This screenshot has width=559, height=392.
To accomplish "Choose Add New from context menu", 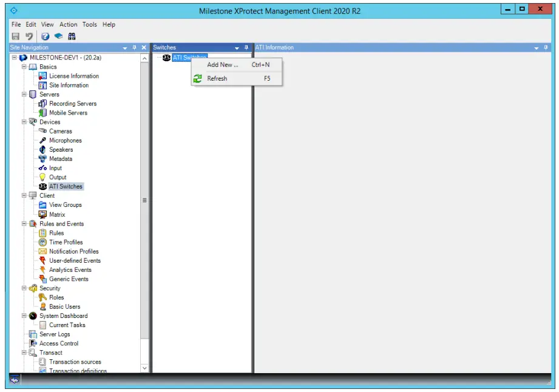I will (x=237, y=65).
